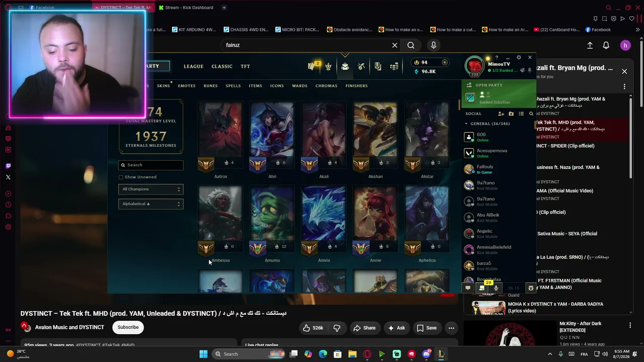Switch to the CHROMAS collection tab
This screenshot has width=644, height=362.
[327, 86]
